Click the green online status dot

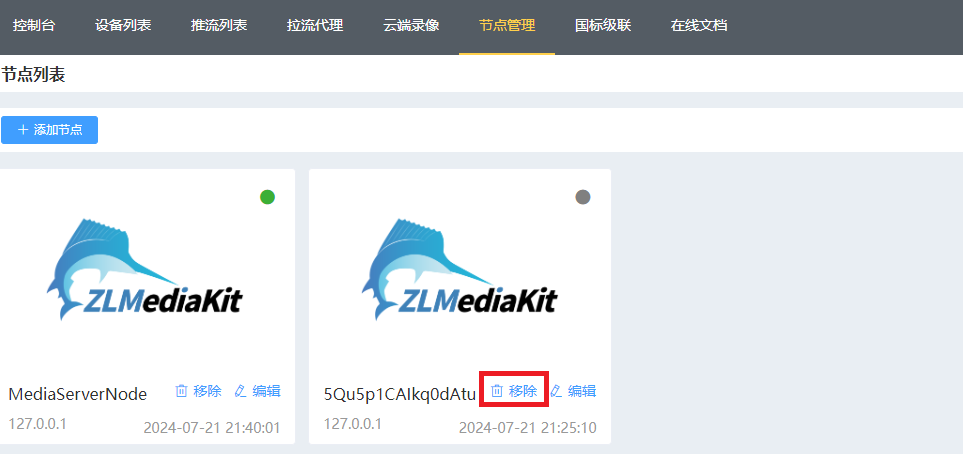[x=267, y=197]
